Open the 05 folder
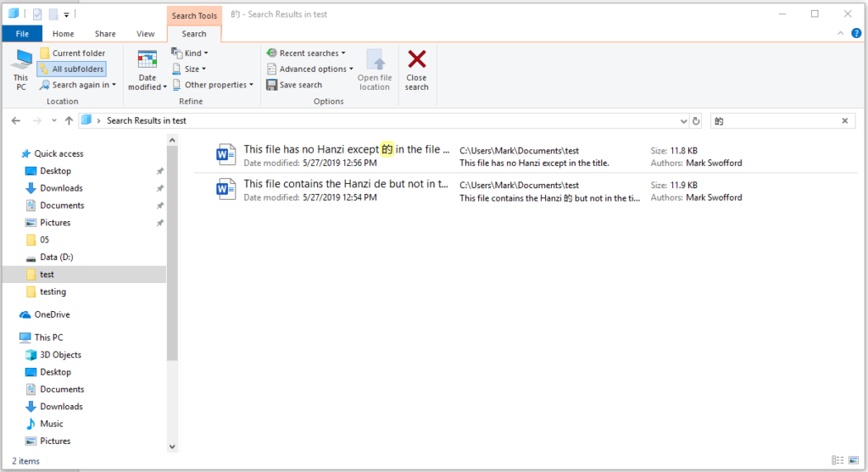The width and height of the screenshot is (868, 472). (44, 240)
